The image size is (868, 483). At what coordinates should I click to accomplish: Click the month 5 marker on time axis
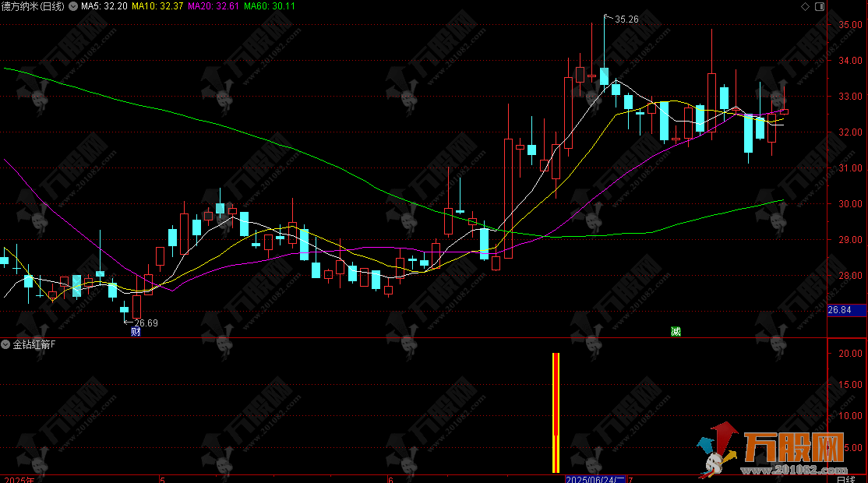[x=162, y=480]
